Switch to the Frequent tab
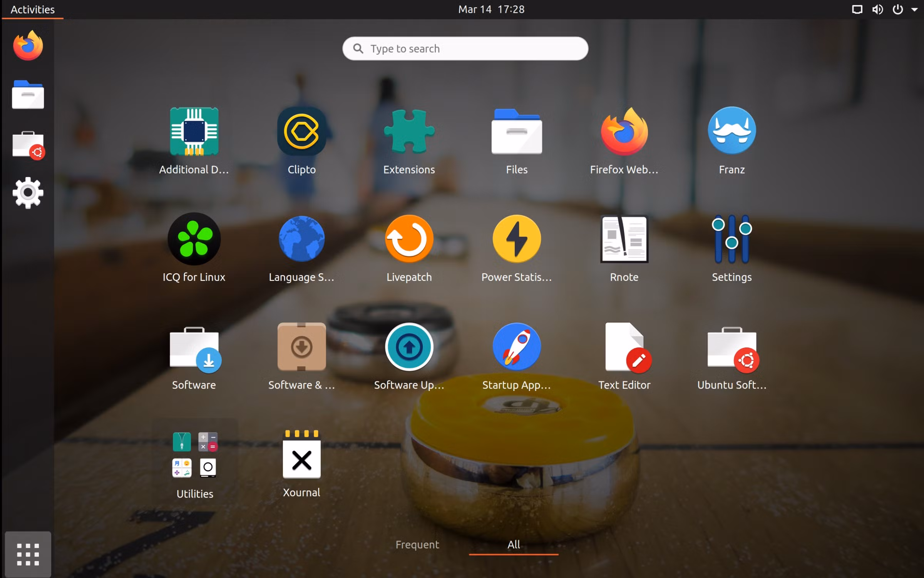The image size is (924, 578). [x=417, y=545]
